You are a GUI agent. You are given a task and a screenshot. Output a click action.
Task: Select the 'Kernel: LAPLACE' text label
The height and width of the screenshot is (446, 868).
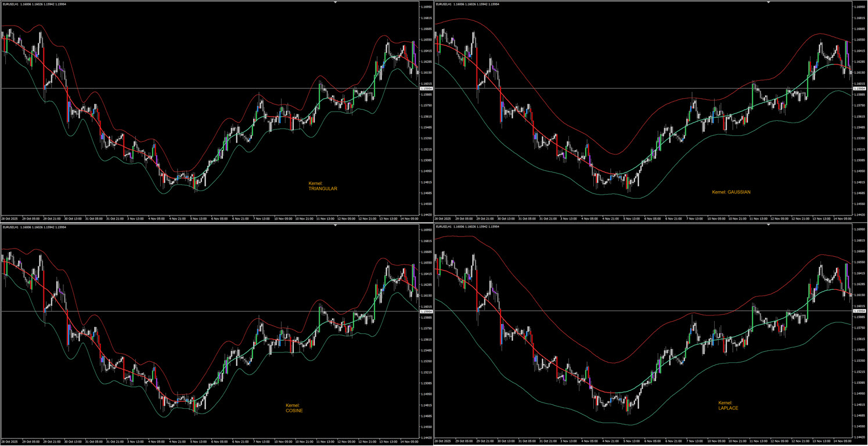point(728,405)
